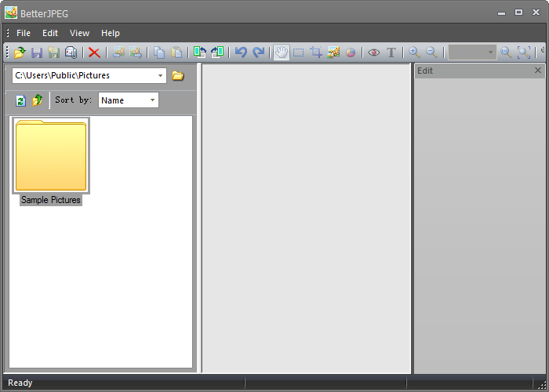
Task: Click the Ready status bar text
Action: pyautogui.click(x=20, y=383)
